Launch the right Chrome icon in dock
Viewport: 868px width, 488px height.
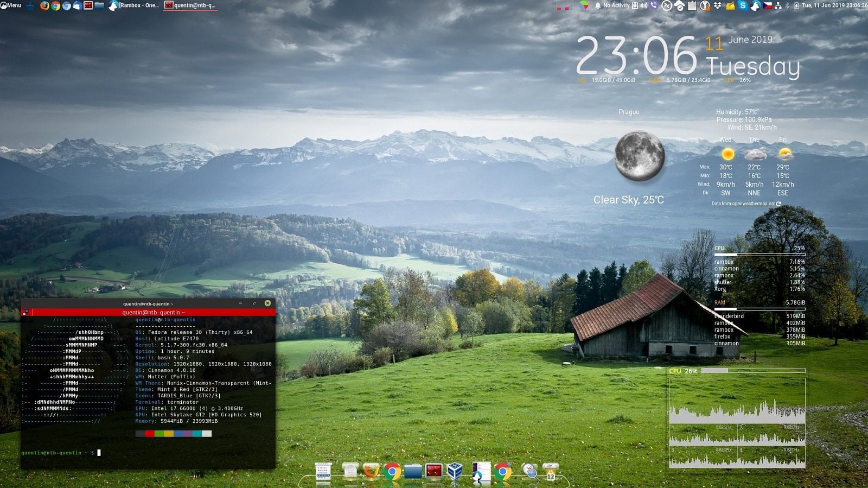pyautogui.click(x=503, y=471)
